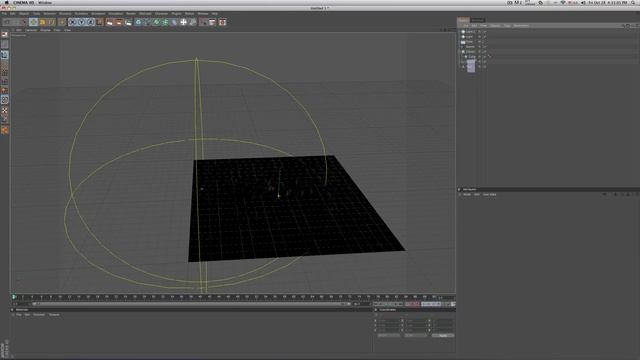Screen dimensions: 640x360
Task: Click the timeline playhead at frame 0
Action: point(14,297)
